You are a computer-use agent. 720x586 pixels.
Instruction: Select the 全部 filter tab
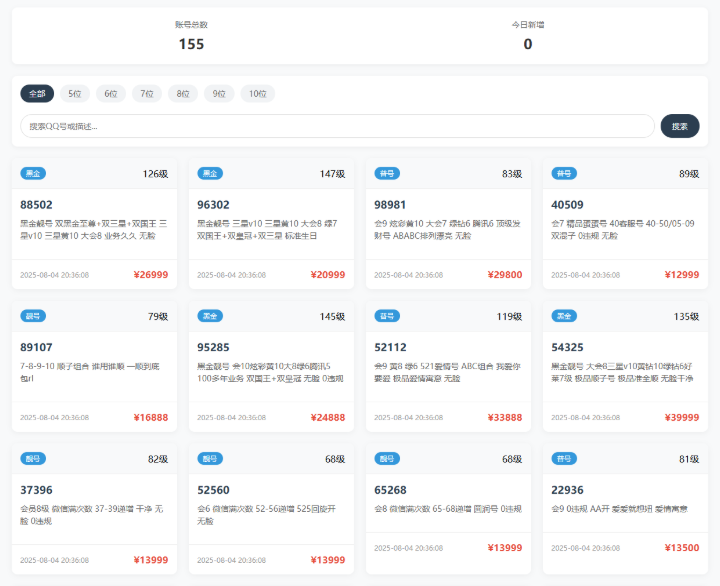37,94
